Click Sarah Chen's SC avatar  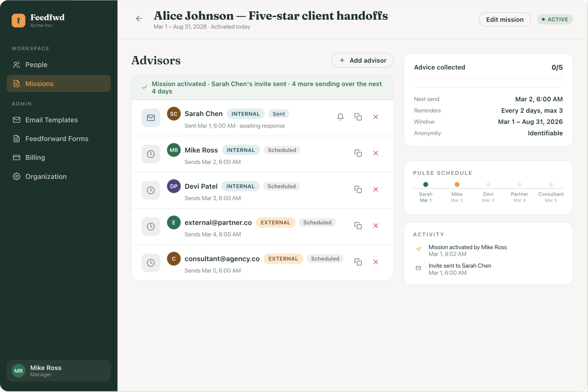tap(174, 114)
